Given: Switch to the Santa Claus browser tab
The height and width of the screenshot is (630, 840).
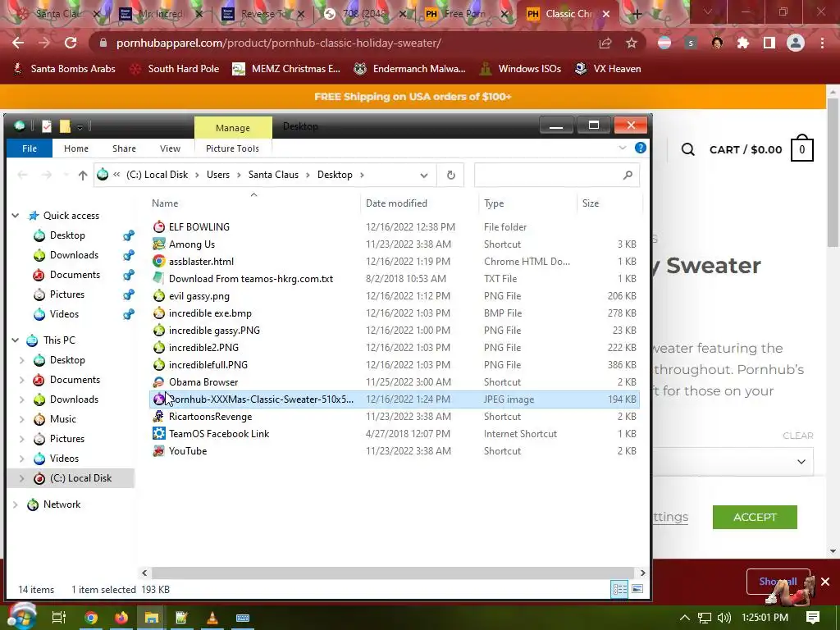Looking at the screenshot, I should pos(57,14).
